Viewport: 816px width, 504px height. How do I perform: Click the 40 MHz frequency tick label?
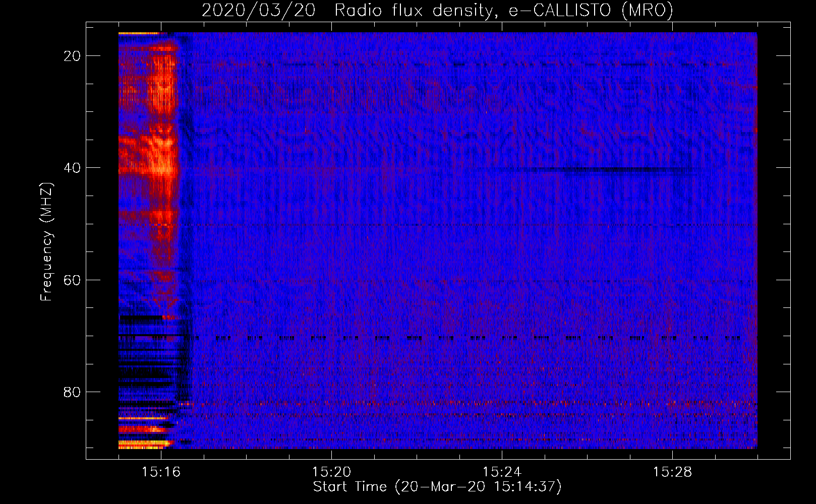[x=72, y=168]
